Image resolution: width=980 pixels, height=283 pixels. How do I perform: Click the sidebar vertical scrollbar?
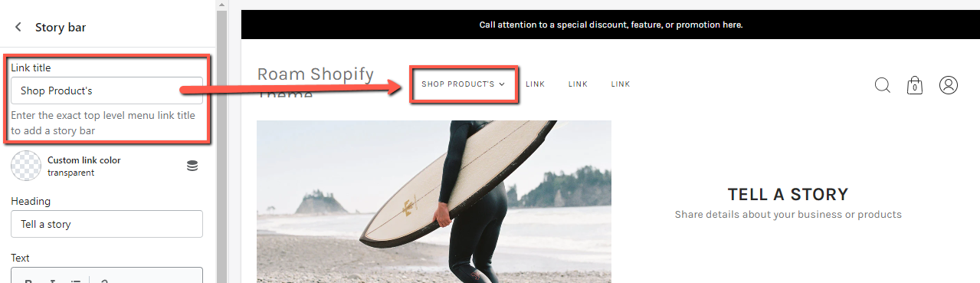pos(221,141)
